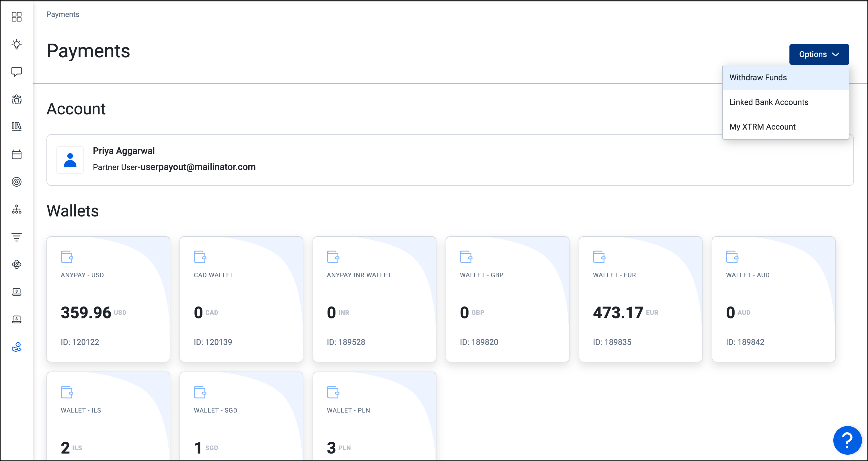868x461 pixels.
Task: Click the ID: 120139 text
Action: pos(213,342)
